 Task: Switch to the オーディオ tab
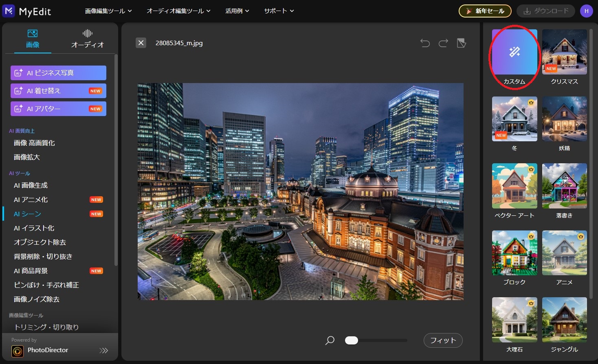click(88, 39)
